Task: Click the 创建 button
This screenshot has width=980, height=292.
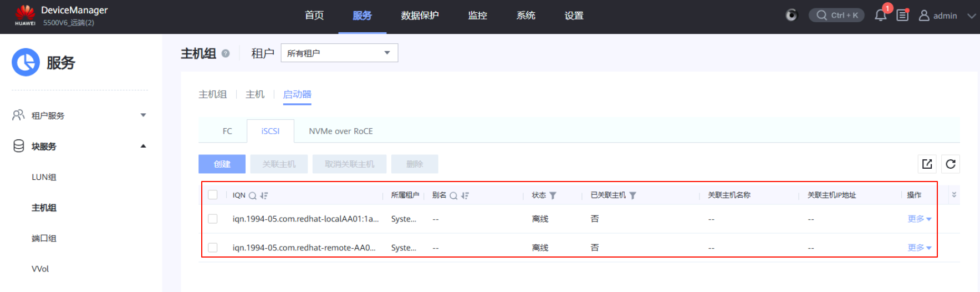Action: pos(222,164)
